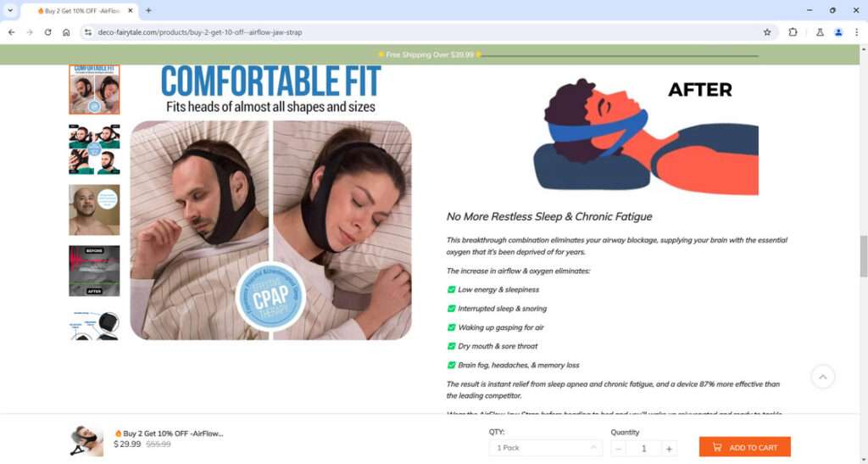
Task: Select the bald man product thumbnail
Action: 94,210
